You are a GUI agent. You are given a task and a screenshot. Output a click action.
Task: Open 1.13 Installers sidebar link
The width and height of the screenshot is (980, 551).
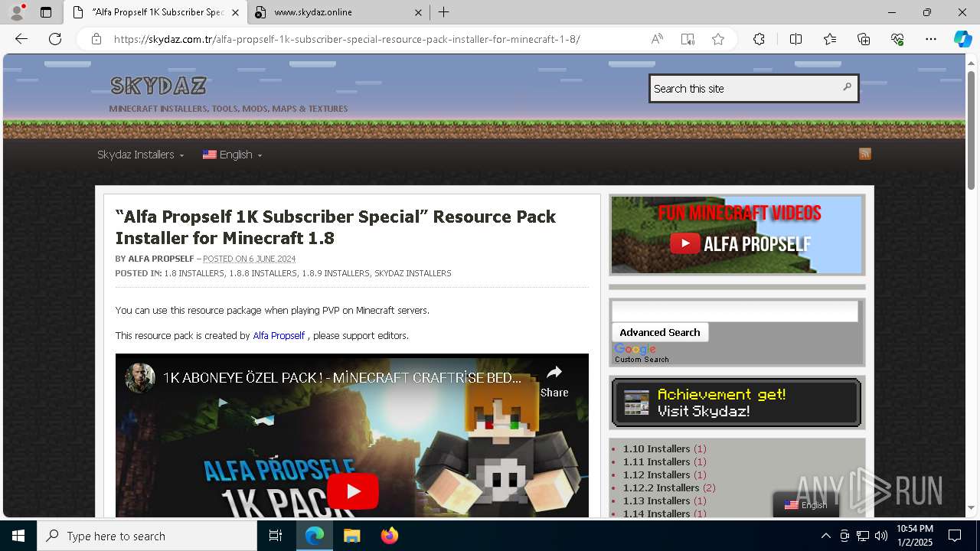(x=656, y=500)
